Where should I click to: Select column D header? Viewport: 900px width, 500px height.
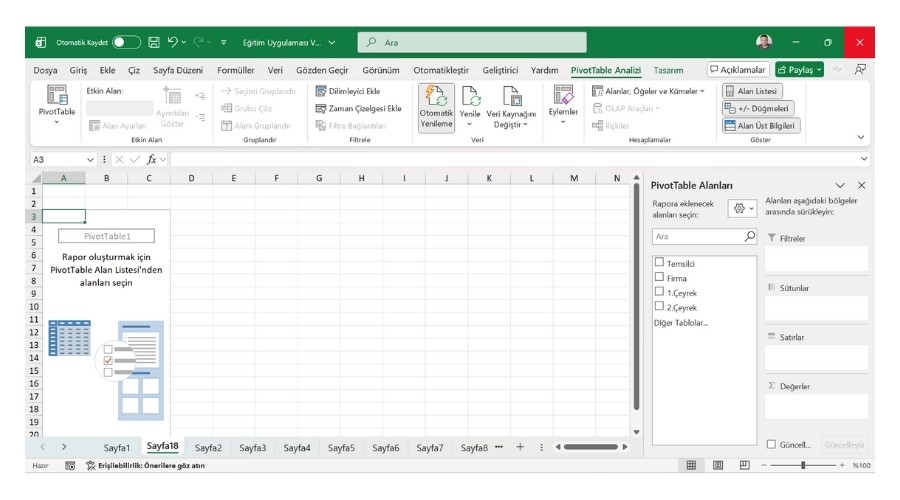coord(191,179)
